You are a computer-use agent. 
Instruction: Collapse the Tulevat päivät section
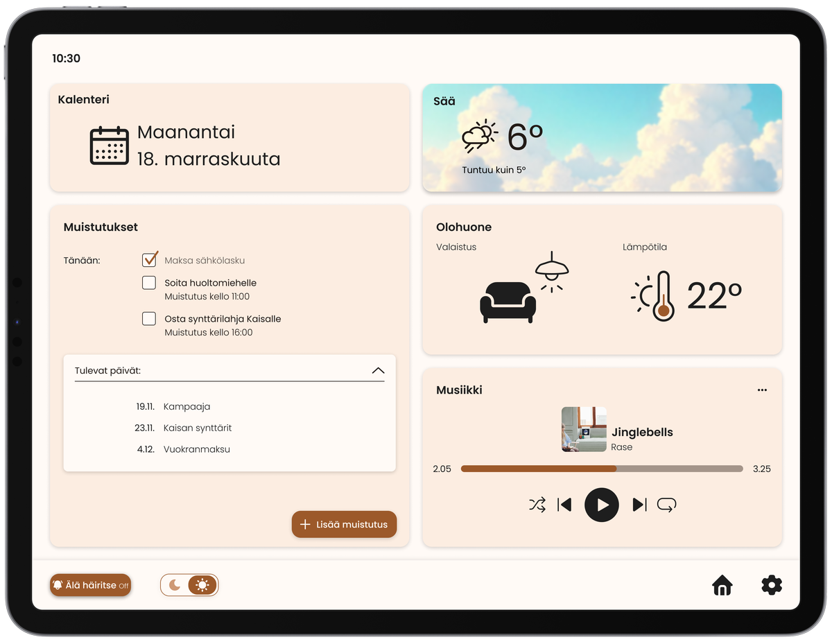point(378,371)
